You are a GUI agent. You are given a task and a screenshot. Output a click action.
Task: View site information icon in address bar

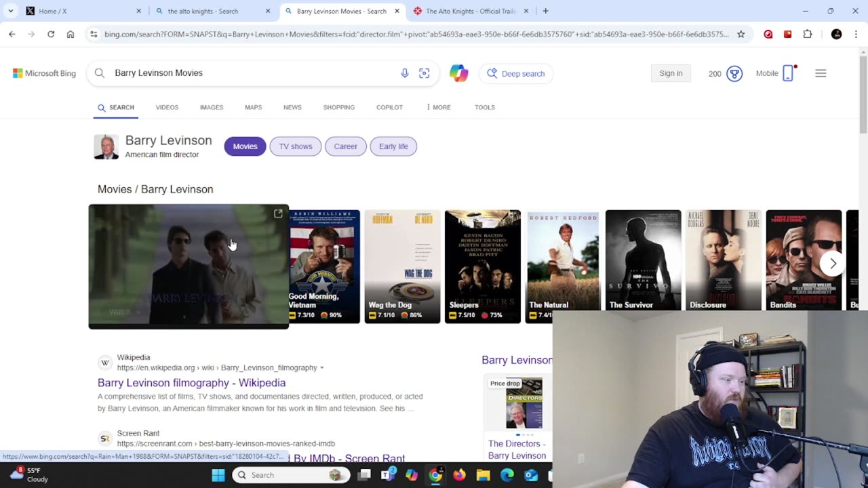coord(94,34)
